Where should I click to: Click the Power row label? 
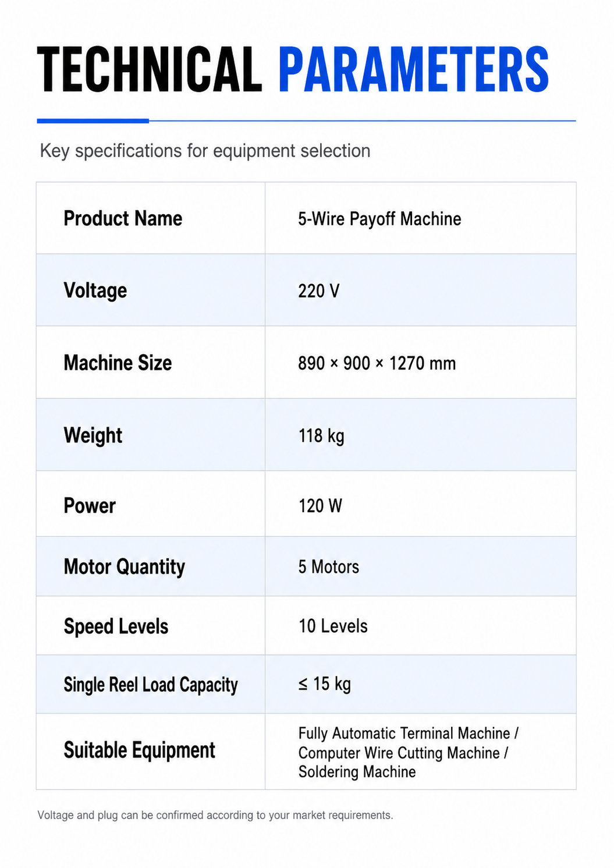coord(90,505)
